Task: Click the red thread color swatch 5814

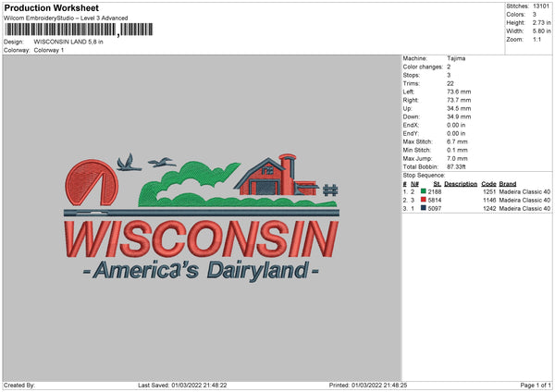Action: tap(424, 200)
